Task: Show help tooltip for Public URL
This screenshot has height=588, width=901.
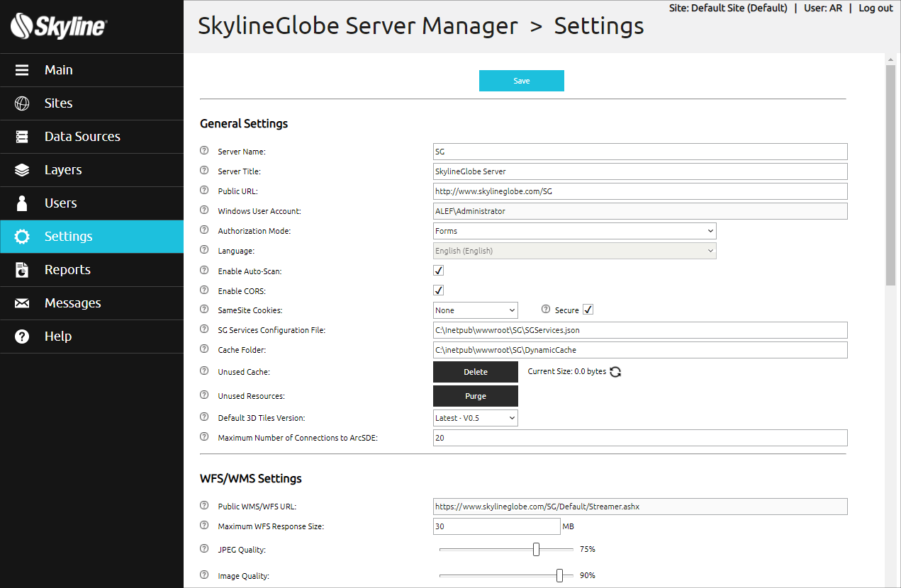Action: pyautogui.click(x=204, y=190)
